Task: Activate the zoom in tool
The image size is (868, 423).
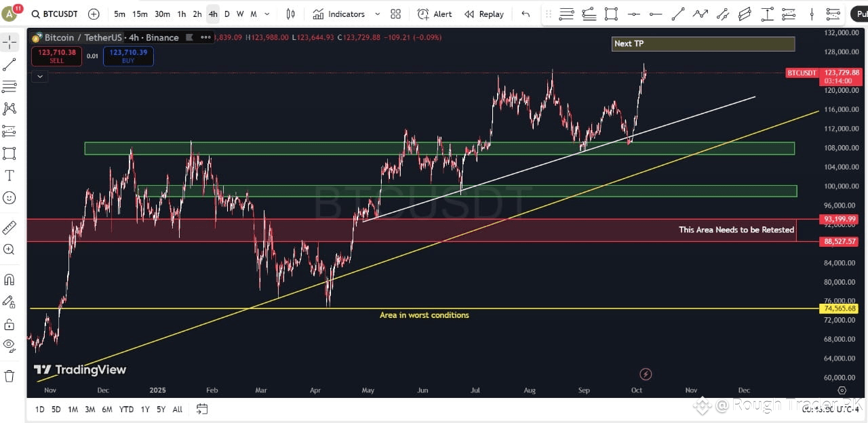Action: pos(9,249)
